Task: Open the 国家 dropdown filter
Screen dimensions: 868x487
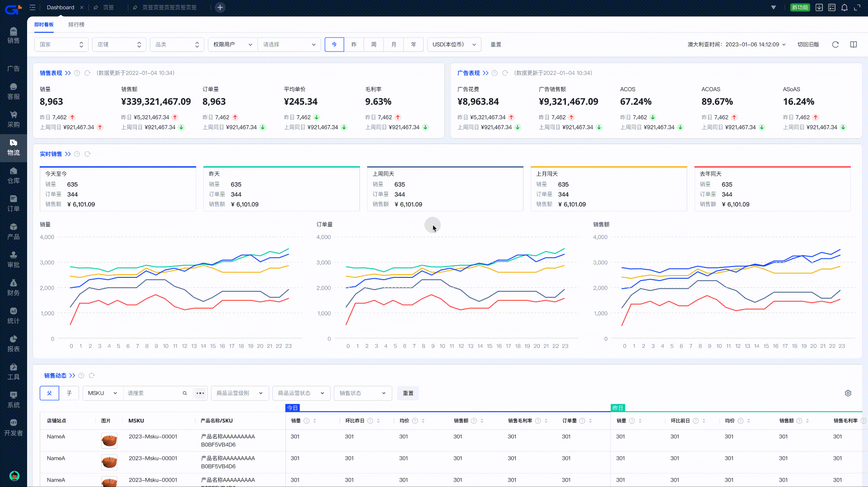Action: click(x=61, y=44)
